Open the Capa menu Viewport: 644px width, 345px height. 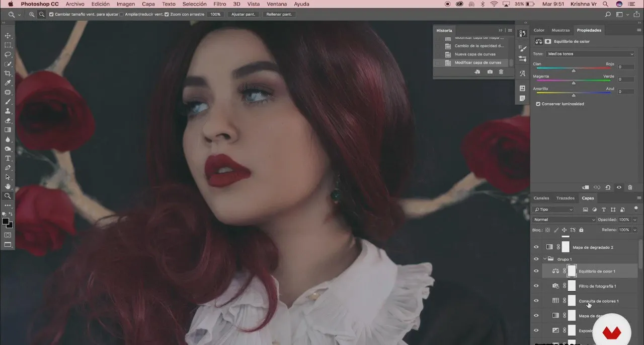(148, 4)
